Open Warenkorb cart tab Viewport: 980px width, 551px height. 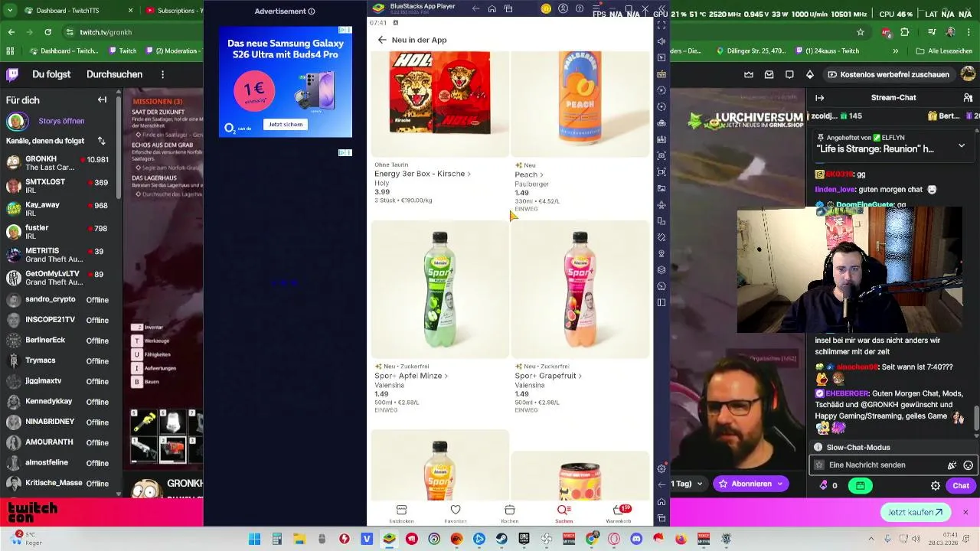(619, 514)
